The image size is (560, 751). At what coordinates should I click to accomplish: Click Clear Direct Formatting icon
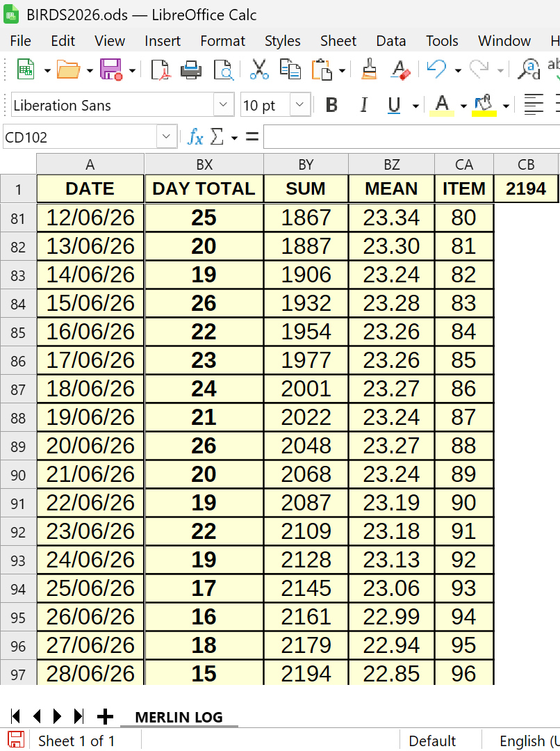[400, 70]
